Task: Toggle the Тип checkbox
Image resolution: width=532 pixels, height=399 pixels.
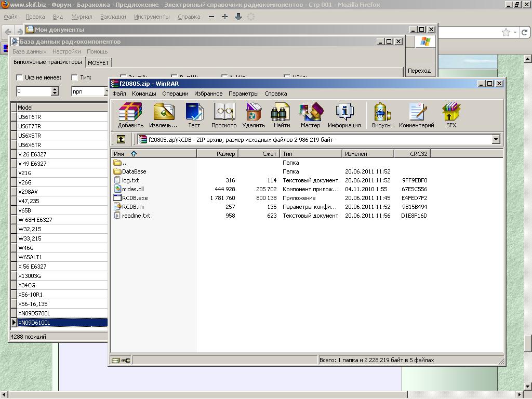Action: pyautogui.click(x=74, y=77)
